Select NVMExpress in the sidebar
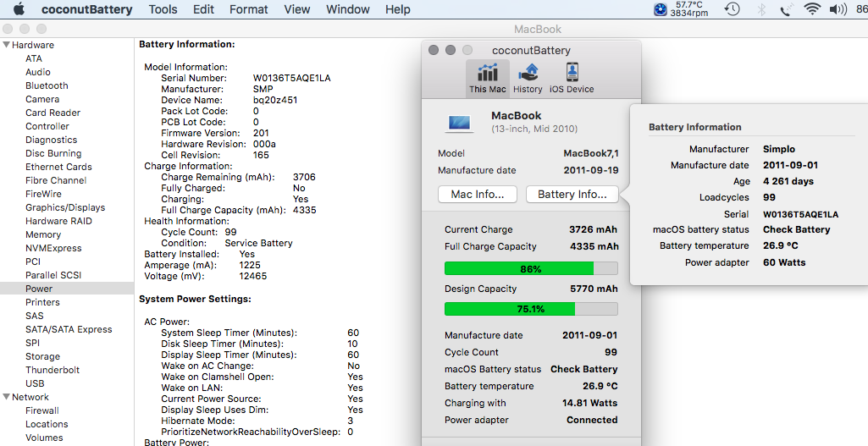The height and width of the screenshot is (446, 868). (53, 248)
